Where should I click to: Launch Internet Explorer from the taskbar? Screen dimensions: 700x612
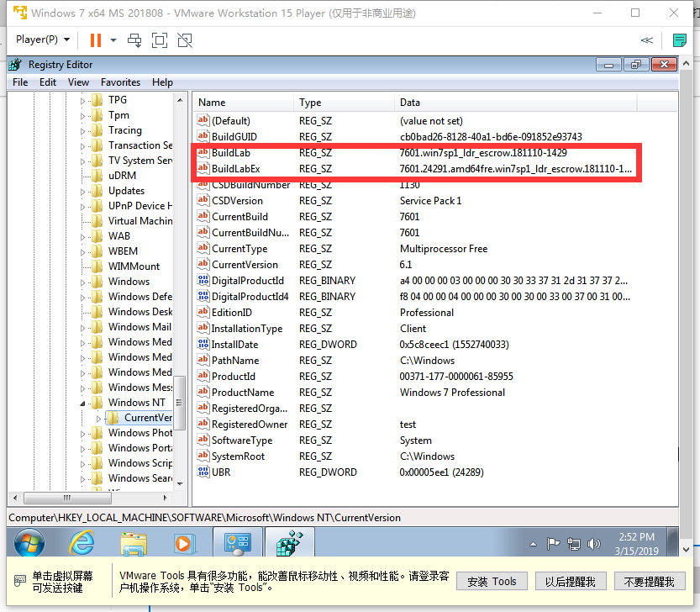click(x=82, y=543)
